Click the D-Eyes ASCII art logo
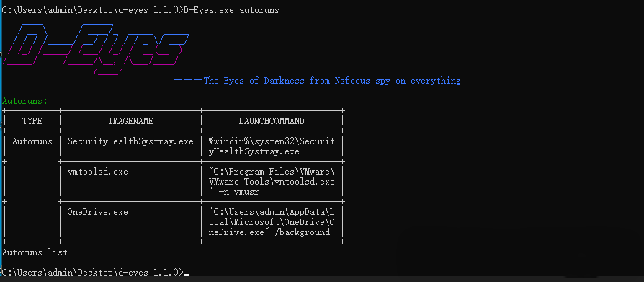The width and height of the screenshot is (644, 282). [x=95, y=49]
